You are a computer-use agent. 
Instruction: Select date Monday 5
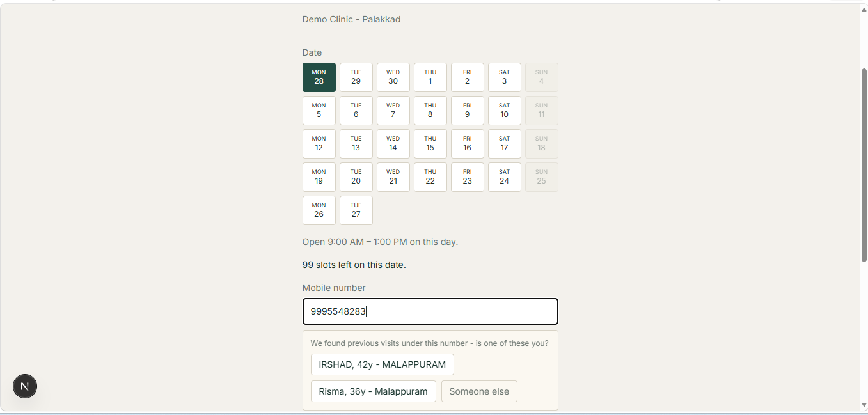(319, 111)
